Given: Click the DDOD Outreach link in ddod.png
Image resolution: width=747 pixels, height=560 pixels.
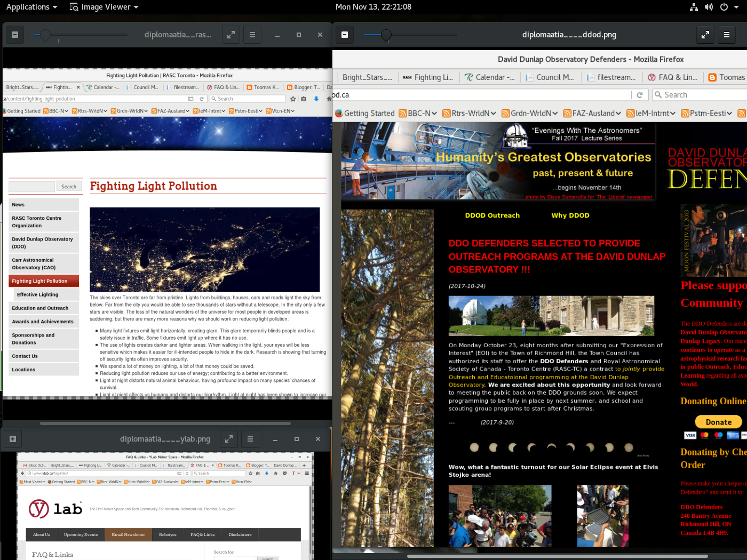Looking at the screenshot, I should point(492,215).
